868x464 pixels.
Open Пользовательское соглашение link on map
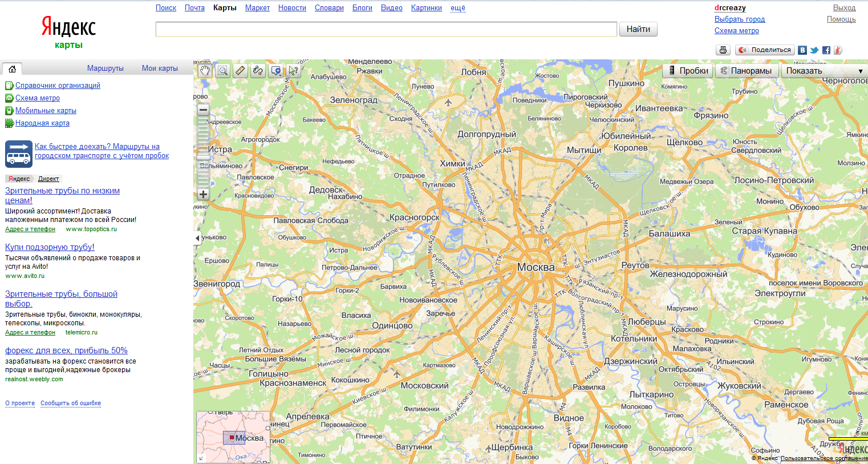coord(824,458)
